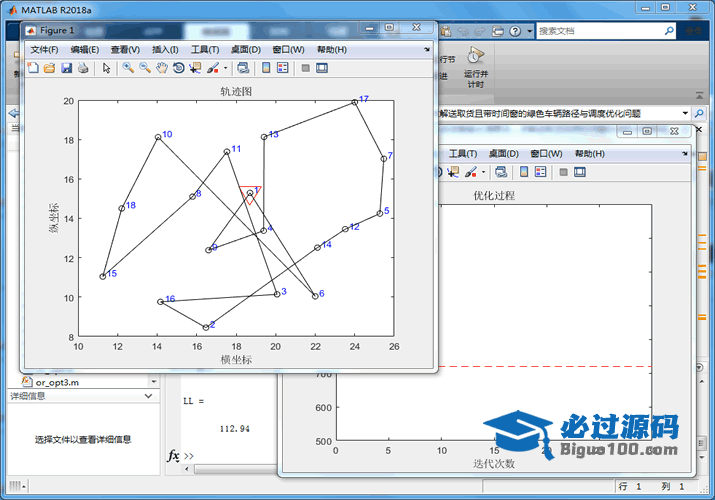This screenshot has width=715, height=500.
Task: Open the 插入(I) menu in Figure 1
Action: coord(165,49)
